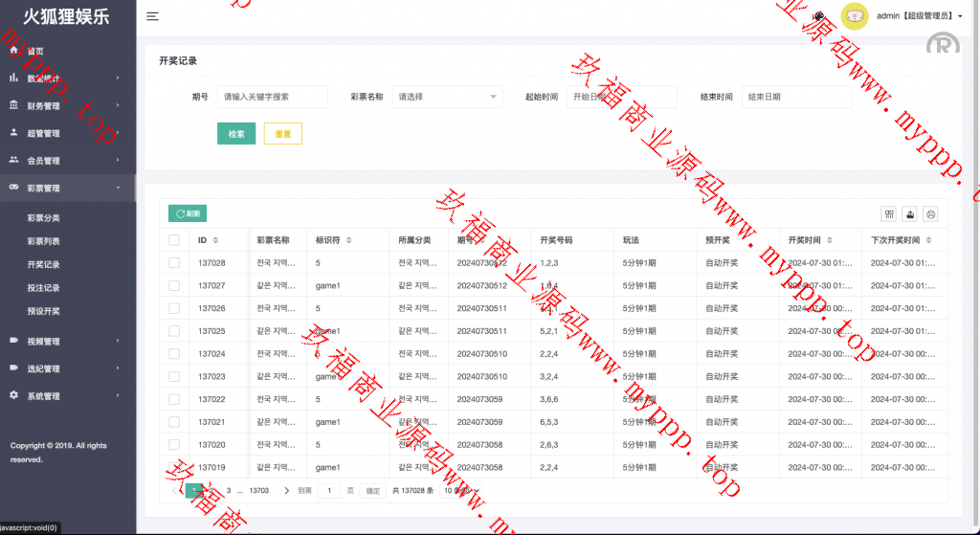
Task: Expand 财务管理 in the sidebar
Action: coord(67,106)
